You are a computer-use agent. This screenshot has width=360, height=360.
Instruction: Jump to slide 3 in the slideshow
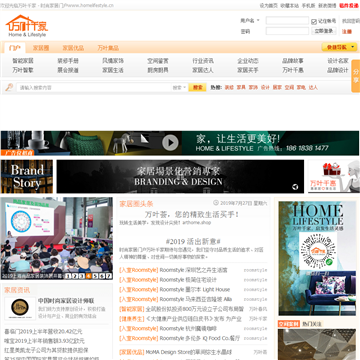(82, 276)
